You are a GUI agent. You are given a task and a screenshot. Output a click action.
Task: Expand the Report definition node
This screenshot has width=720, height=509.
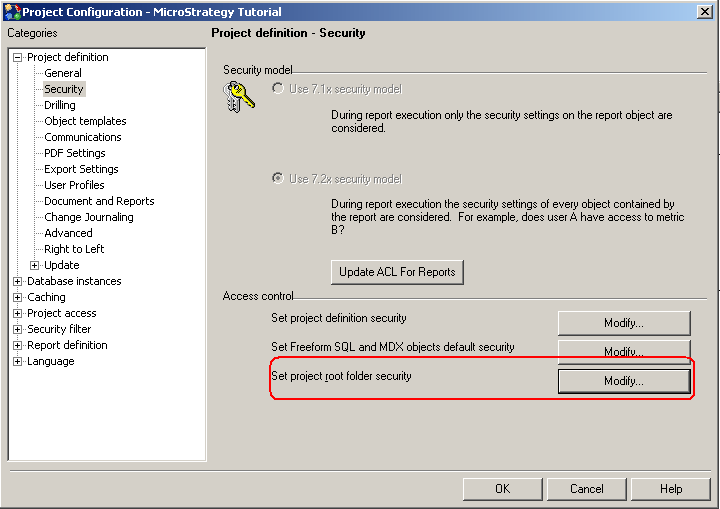click(x=17, y=345)
